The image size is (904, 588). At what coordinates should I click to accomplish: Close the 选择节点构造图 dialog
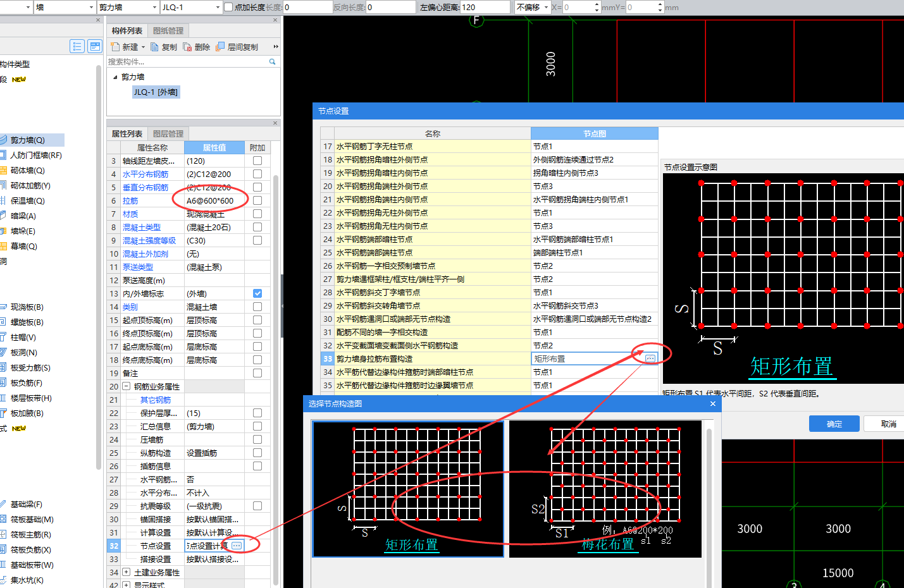click(713, 403)
